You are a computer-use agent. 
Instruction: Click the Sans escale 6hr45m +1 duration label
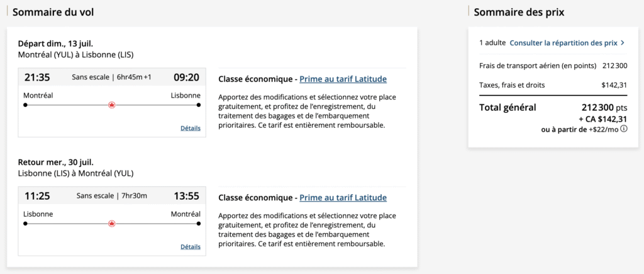[x=112, y=77]
